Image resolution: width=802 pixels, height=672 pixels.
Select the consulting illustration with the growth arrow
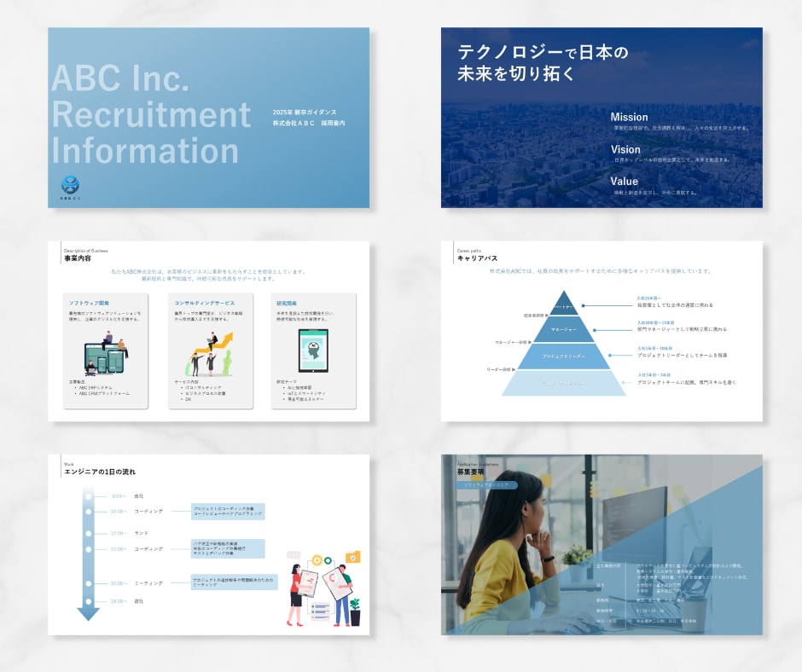(x=210, y=354)
